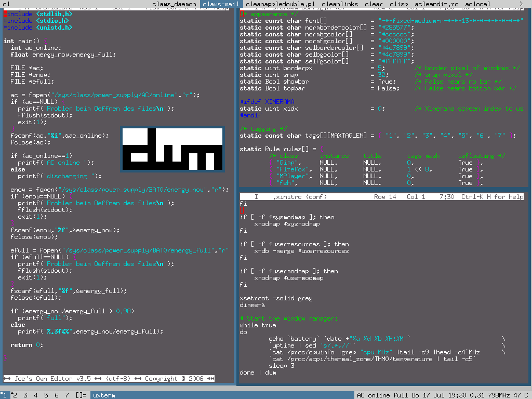This screenshot has width=532, height=399.
Task: Select "claws-mail" in the dmenu bar
Action: pyautogui.click(x=221, y=4)
